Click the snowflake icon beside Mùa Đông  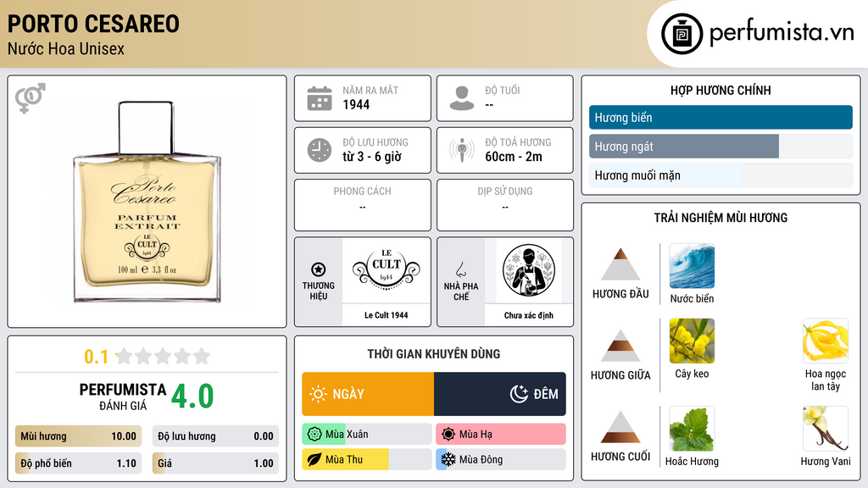point(448,459)
